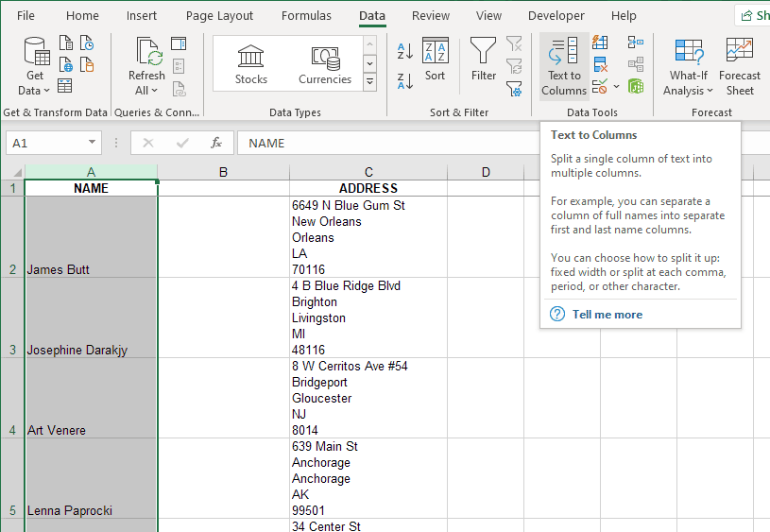
Task: Select column B header
Action: pyautogui.click(x=223, y=172)
